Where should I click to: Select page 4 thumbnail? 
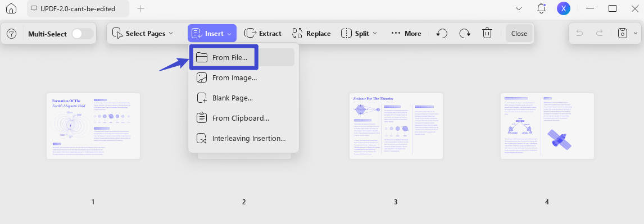tap(547, 126)
